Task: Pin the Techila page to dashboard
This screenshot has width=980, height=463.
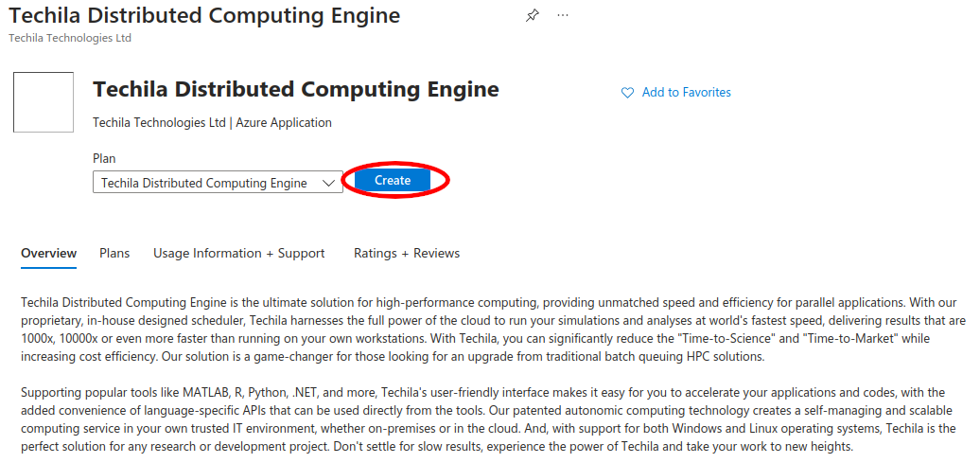Action: click(x=533, y=16)
